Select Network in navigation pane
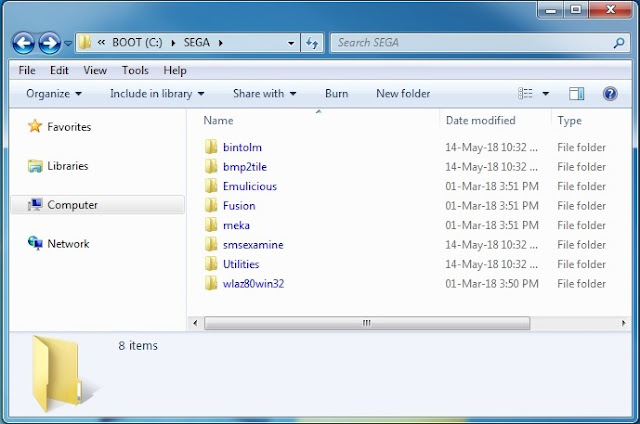Image resolution: width=640 pixels, height=424 pixels. click(68, 244)
